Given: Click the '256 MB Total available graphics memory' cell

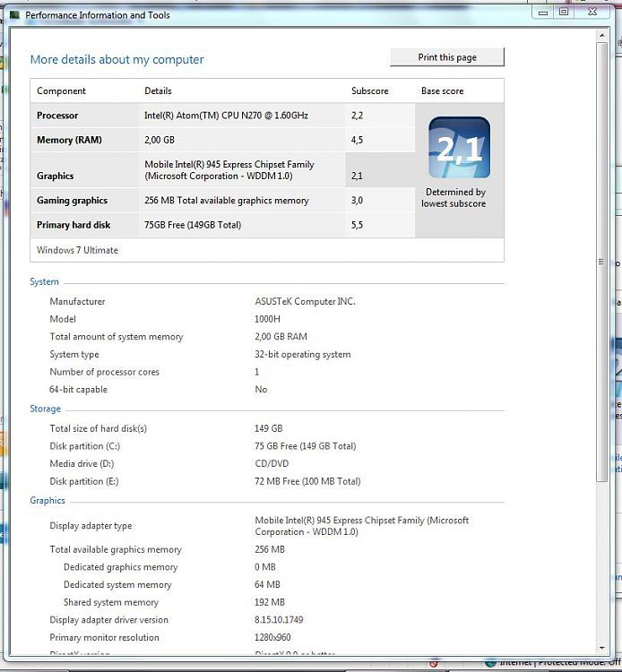Looking at the screenshot, I should (227, 201).
